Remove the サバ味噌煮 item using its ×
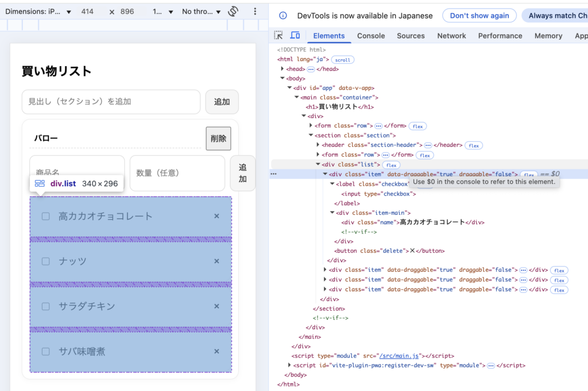This screenshot has height=391, width=588. coord(216,351)
